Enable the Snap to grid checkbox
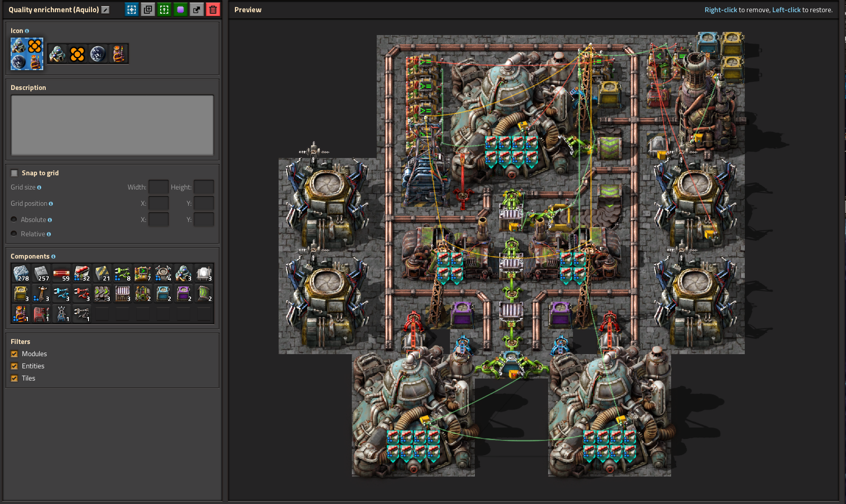 click(14, 173)
